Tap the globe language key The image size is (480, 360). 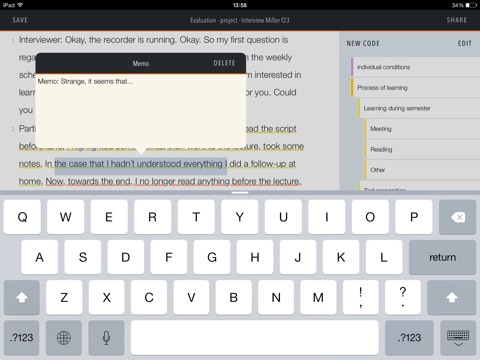coord(64,338)
